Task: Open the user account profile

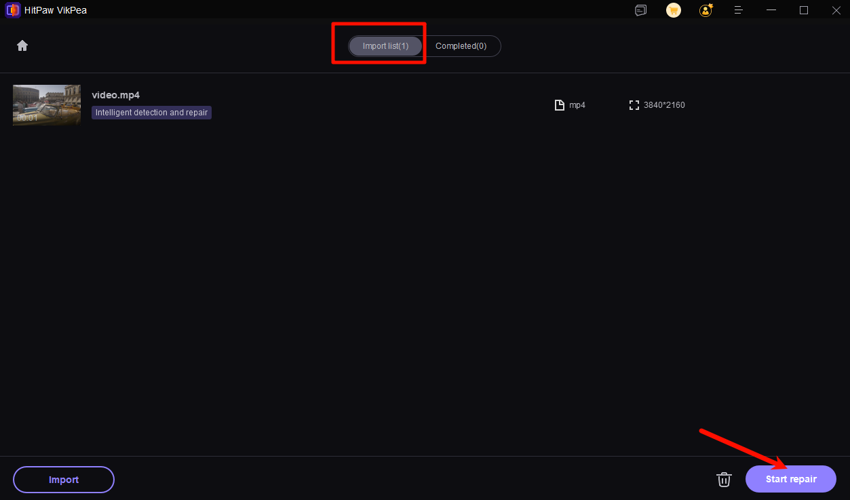Action: tap(707, 10)
